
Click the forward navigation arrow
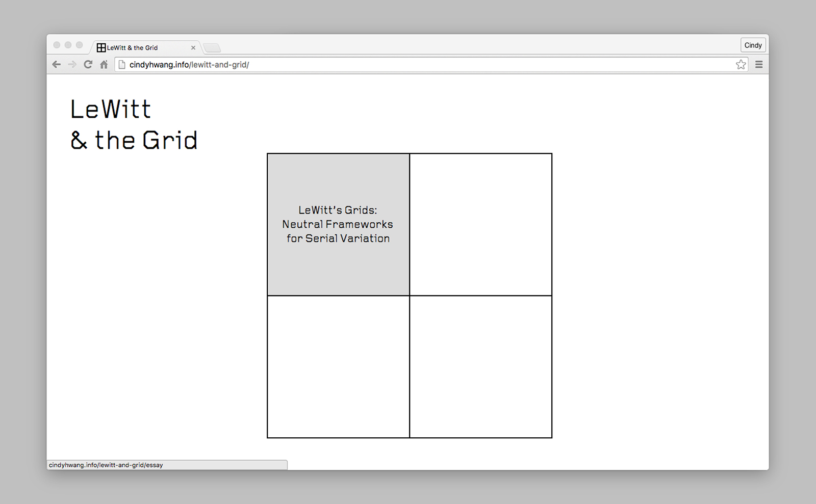pos(72,64)
